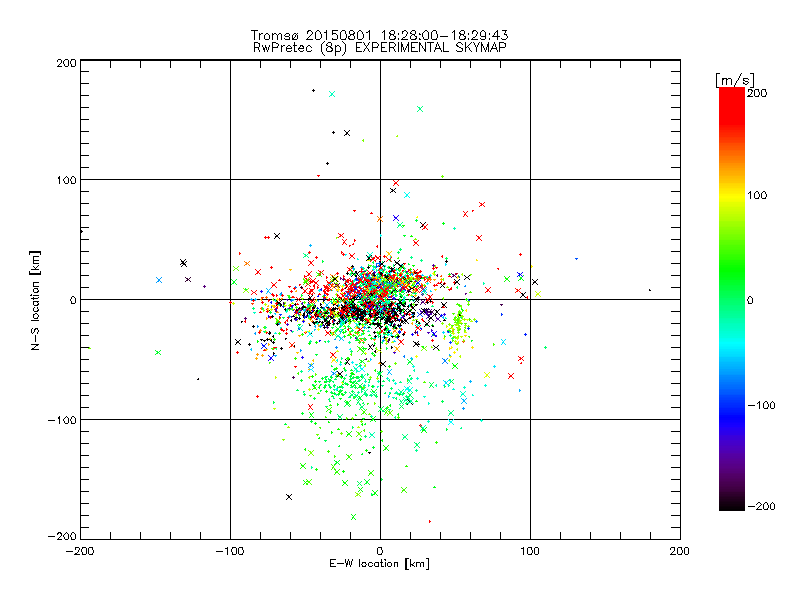The width and height of the screenshot is (800, 600).
Task: Click N-S axis tick label "0"
Action: pos(73,300)
